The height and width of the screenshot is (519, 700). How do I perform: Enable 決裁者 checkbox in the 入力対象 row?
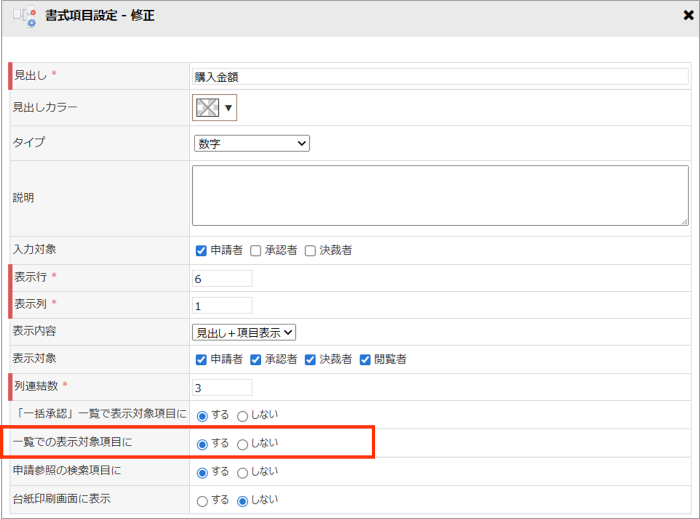(310, 250)
